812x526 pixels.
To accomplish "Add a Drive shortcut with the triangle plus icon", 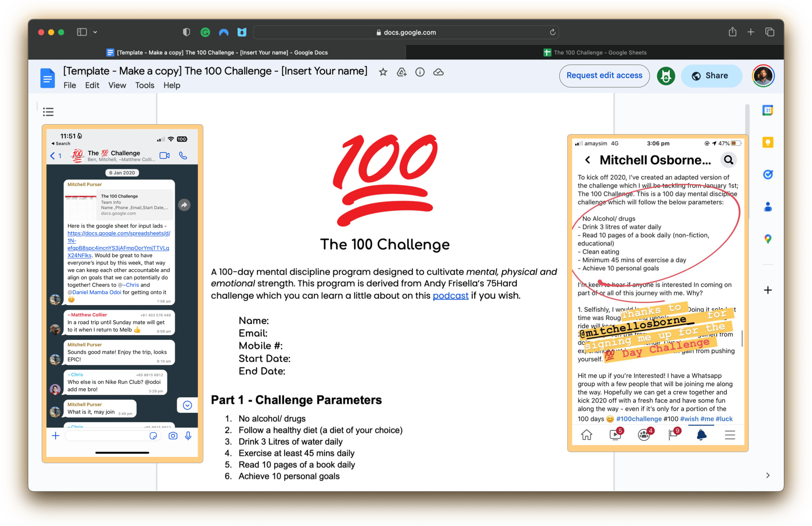I will [401, 72].
